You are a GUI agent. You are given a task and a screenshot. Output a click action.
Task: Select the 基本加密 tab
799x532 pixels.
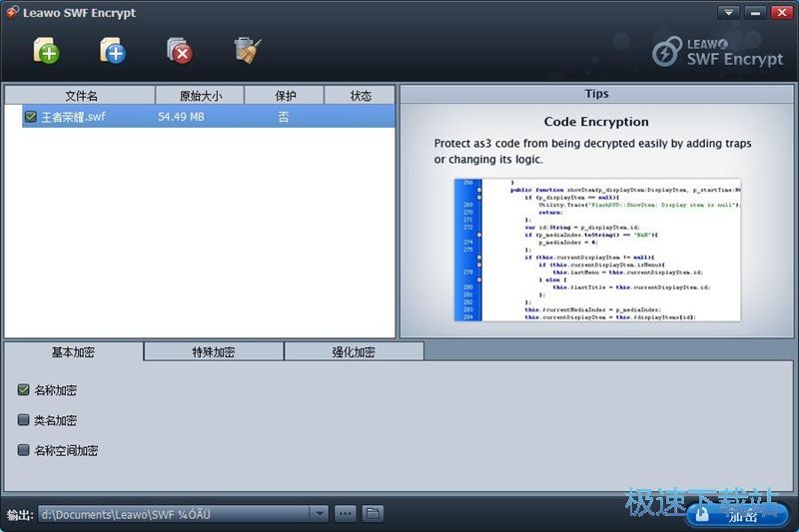(x=73, y=351)
